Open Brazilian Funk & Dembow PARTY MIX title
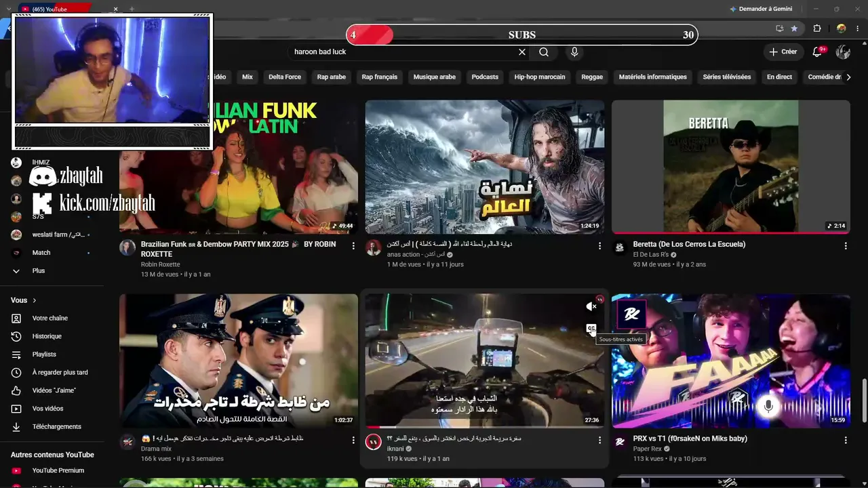Image resolution: width=868 pixels, height=488 pixels. (x=239, y=249)
